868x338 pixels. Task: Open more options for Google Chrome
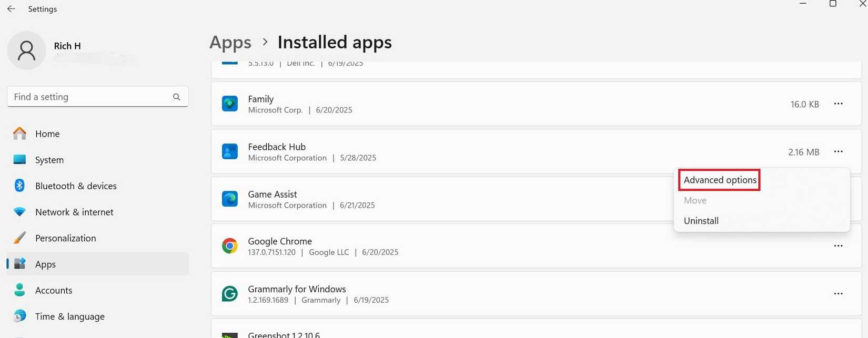pyautogui.click(x=838, y=246)
